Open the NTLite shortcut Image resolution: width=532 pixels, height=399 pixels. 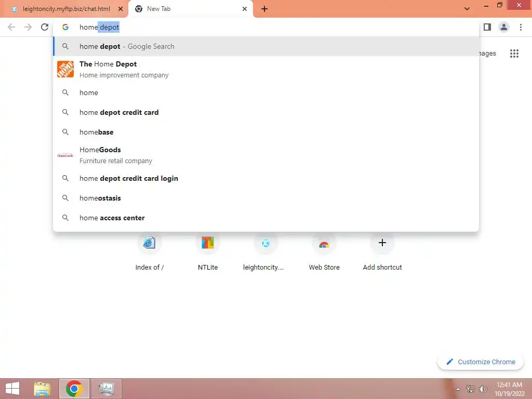click(208, 252)
